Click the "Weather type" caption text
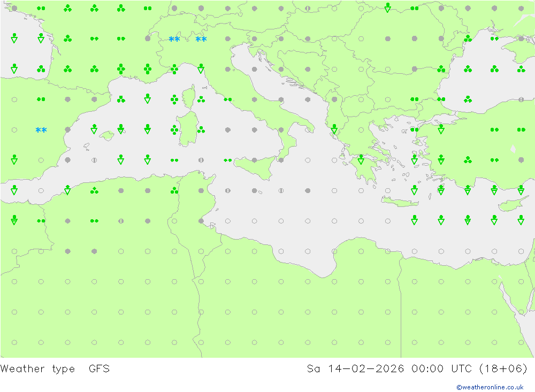The height and width of the screenshot is (392, 535). point(37,369)
